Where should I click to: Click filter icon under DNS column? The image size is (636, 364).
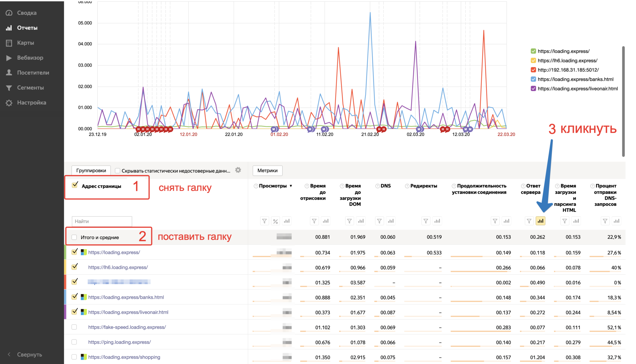click(379, 221)
